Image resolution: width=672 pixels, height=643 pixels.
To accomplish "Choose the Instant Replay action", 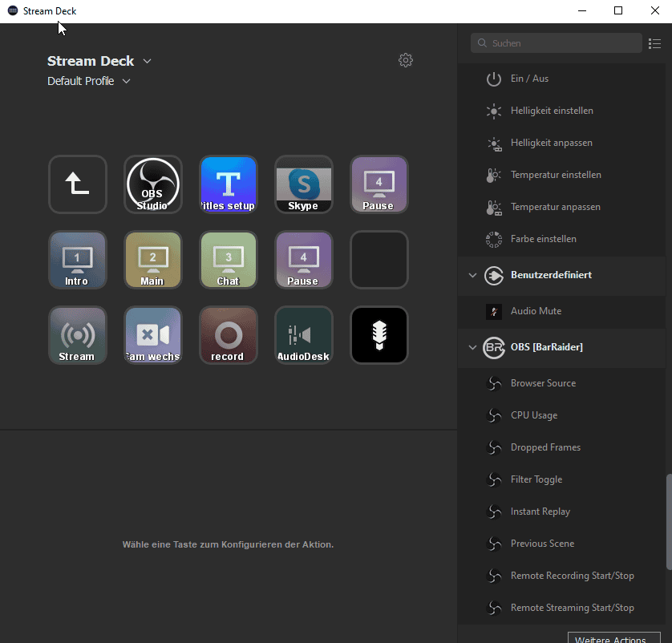I will pos(561,512).
